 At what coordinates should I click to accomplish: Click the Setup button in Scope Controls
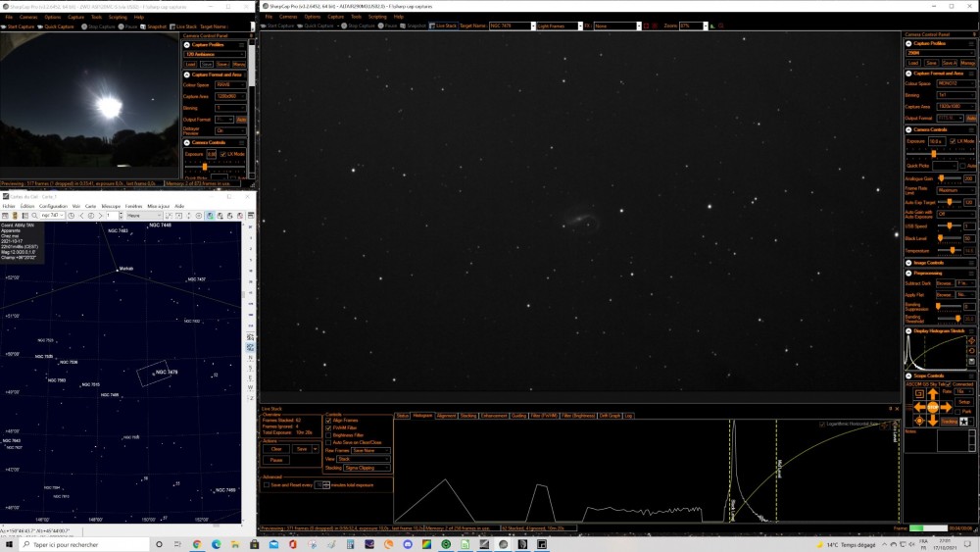(963, 402)
